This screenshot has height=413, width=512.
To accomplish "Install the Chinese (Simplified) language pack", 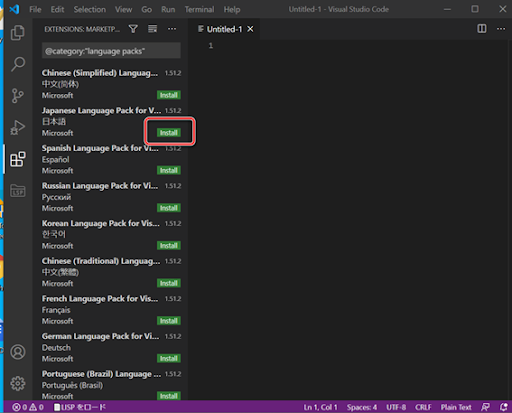I will (169, 95).
